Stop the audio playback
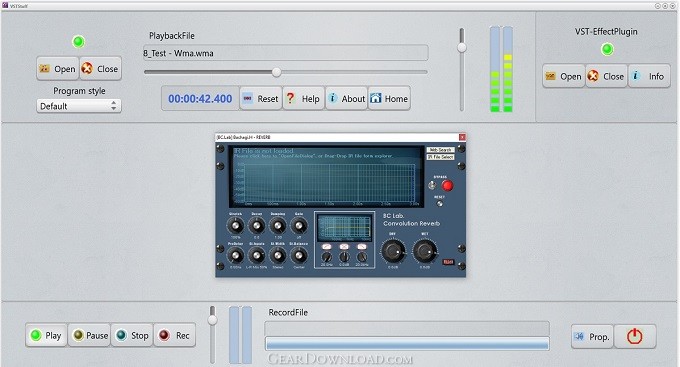This screenshot has height=367, width=680. (132, 335)
